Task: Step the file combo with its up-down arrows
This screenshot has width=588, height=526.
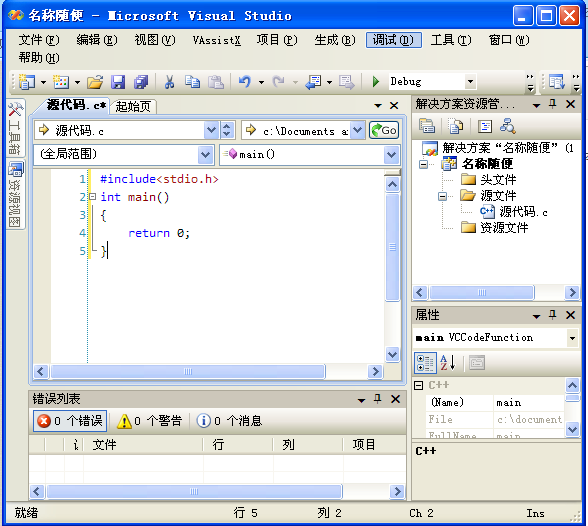Action: point(226,130)
